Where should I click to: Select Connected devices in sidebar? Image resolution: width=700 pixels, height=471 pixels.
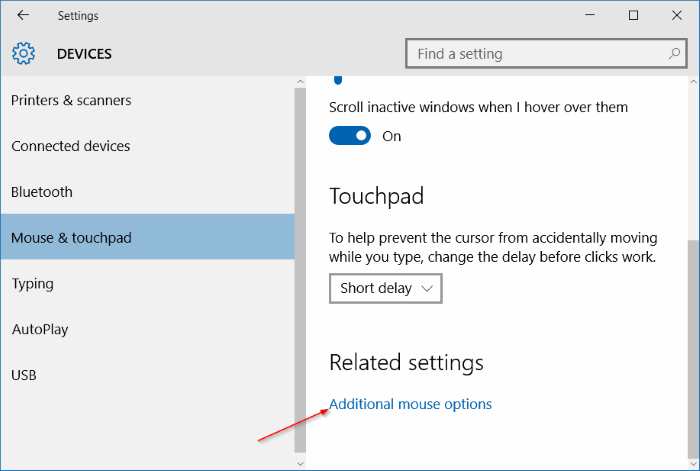pyautogui.click(x=71, y=146)
